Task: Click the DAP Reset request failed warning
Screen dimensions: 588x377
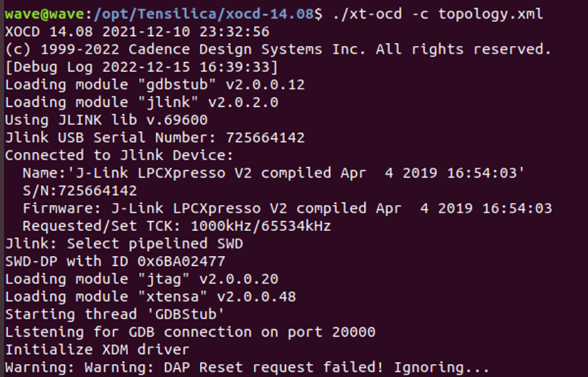Action: click(247, 367)
